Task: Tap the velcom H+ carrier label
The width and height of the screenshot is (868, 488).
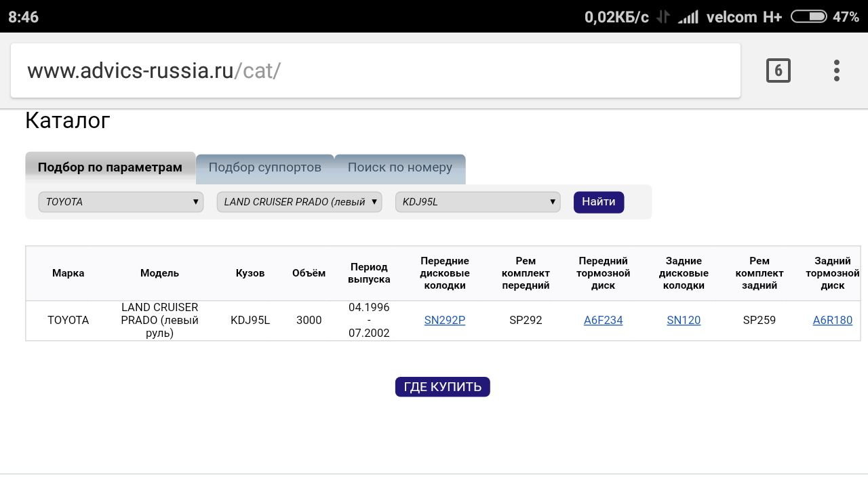Action: [x=744, y=17]
